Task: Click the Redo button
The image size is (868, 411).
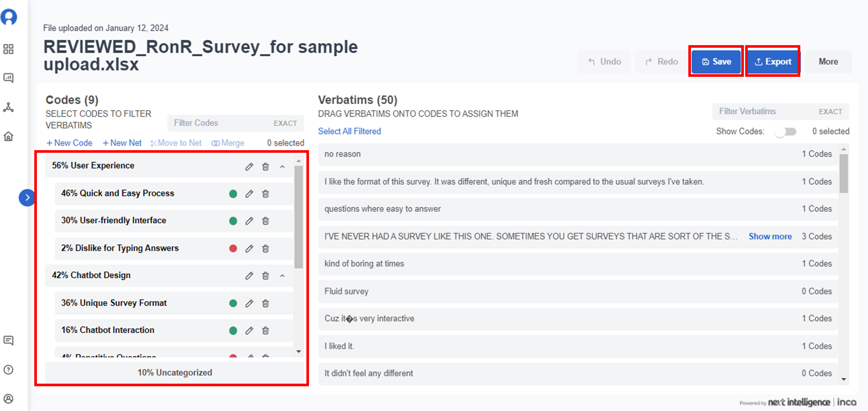Action: 661,62
